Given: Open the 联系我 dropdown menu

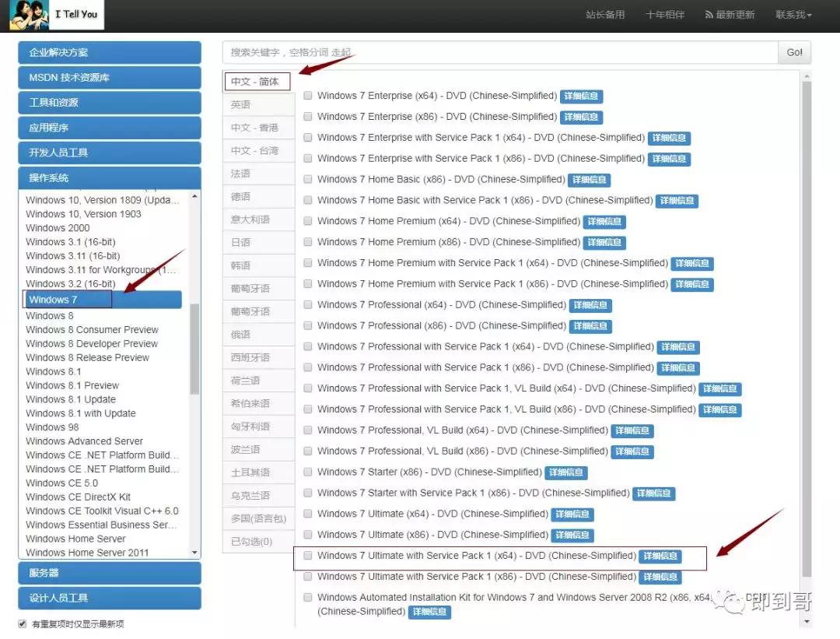Looking at the screenshot, I should coord(793,15).
